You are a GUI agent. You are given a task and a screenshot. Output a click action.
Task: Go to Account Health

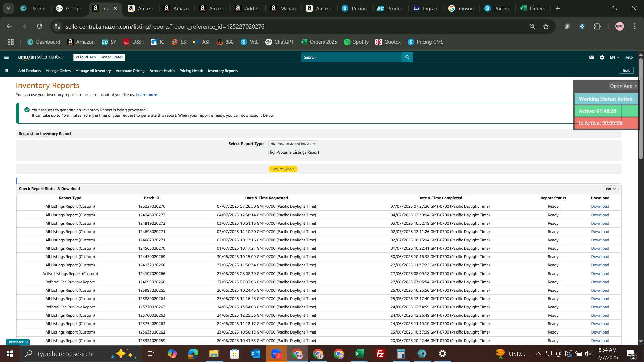(x=162, y=71)
